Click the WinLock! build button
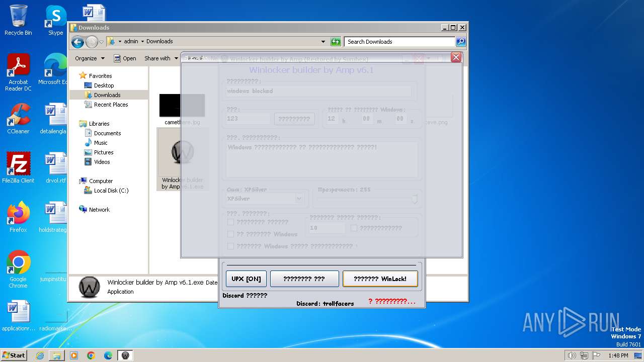This screenshot has width=644, height=362. point(380,279)
